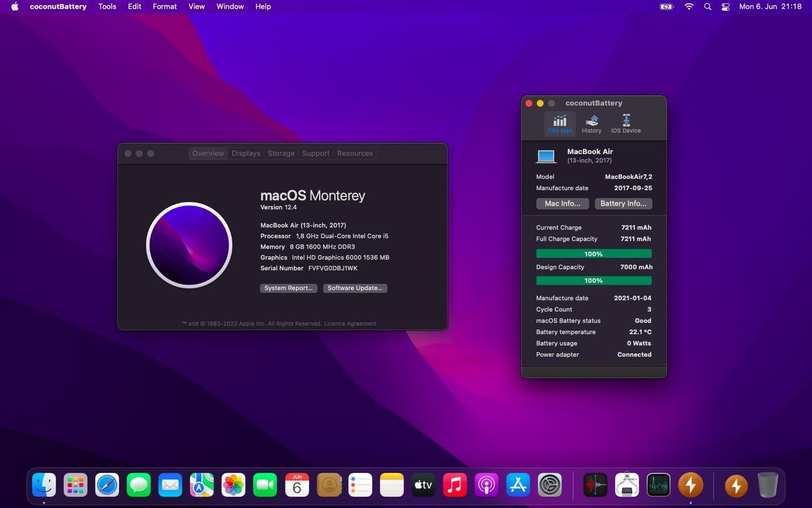Switch to the Support tab
Viewport: 812px width, 508px height.
315,153
